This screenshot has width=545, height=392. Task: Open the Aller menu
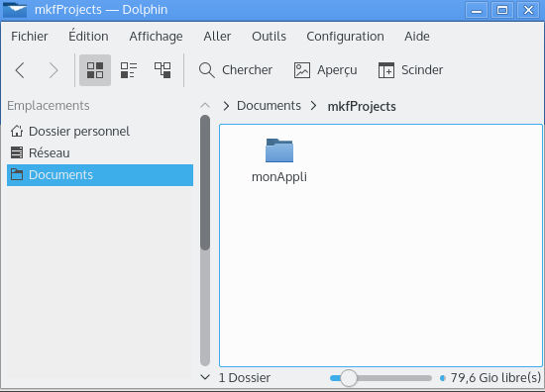click(217, 36)
